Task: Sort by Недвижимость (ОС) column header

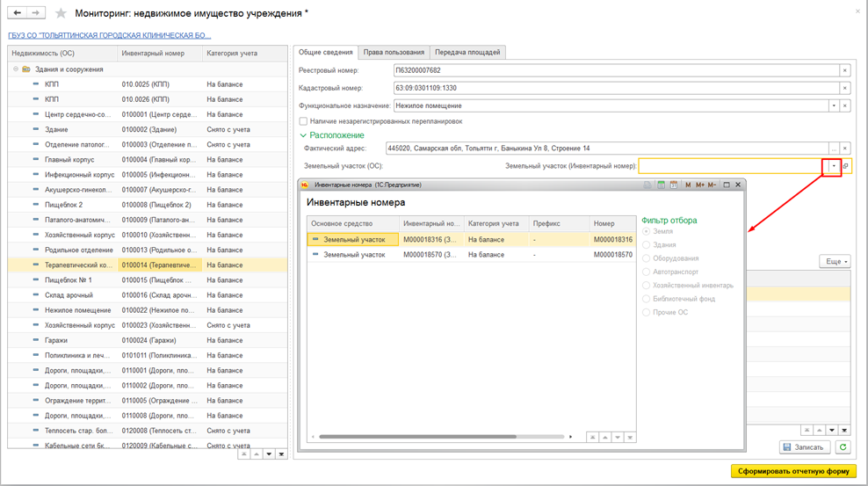Action: tap(62, 53)
